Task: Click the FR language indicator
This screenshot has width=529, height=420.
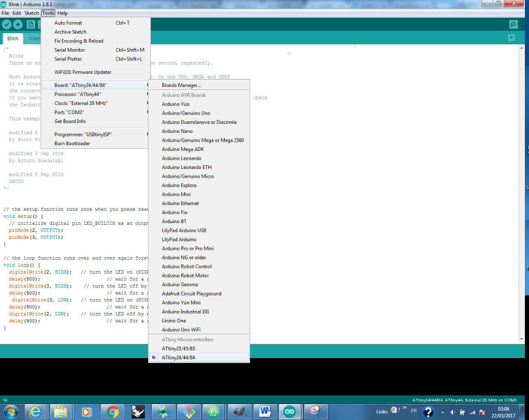Action: tap(414, 411)
